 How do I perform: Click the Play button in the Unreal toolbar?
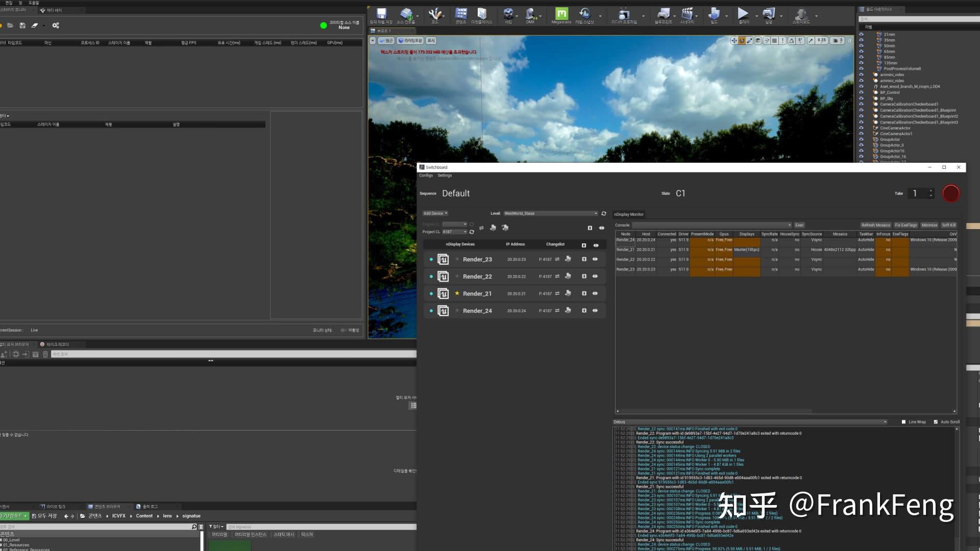(743, 15)
